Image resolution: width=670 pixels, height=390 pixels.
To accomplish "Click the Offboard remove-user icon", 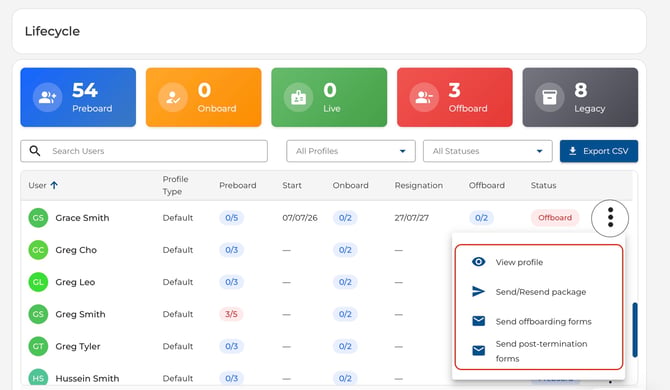I will pos(424,97).
